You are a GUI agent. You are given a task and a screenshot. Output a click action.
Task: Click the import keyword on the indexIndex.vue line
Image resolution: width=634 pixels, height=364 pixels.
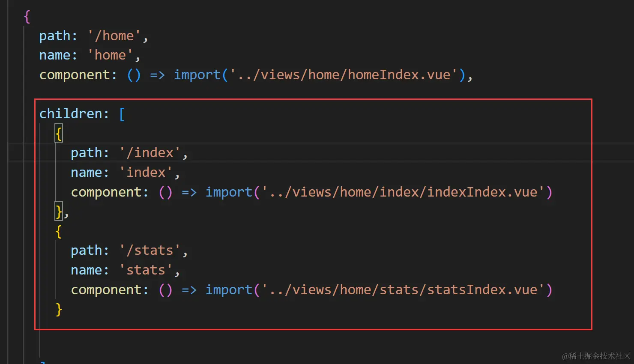[229, 192]
